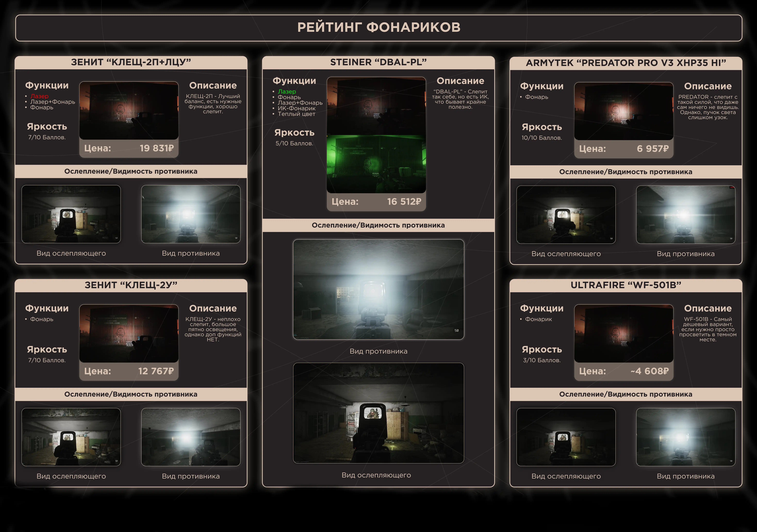Click "Ослепление/Видимость противника" bar in КЛЕЩ-2У card
Viewport: 757px width, 532px height.
pyautogui.click(x=131, y=395)
